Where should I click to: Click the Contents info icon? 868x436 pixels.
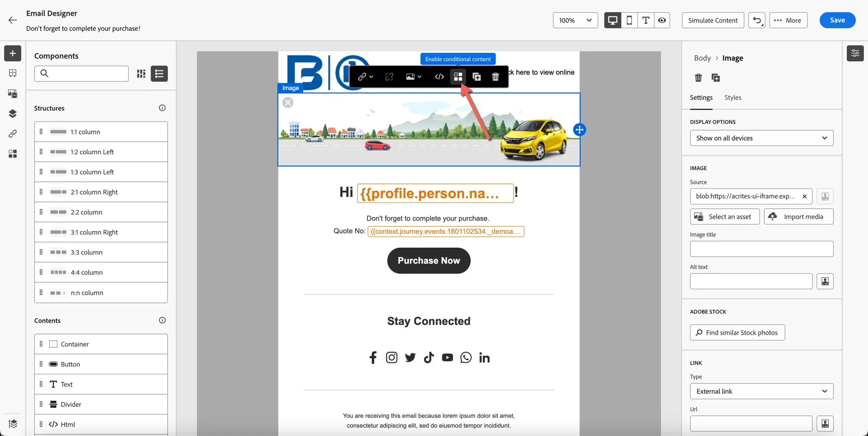[162, 320]
